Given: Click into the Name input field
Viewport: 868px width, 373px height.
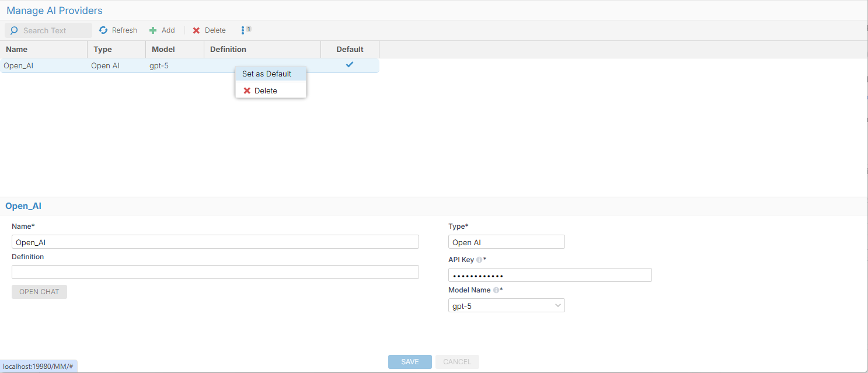Looking at the screenshot, I should pyautogui.click(x=215, y=242).
